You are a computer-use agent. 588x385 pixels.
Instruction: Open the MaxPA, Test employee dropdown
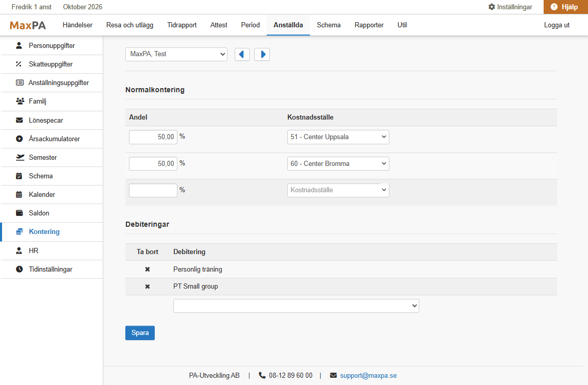(176, 54)
